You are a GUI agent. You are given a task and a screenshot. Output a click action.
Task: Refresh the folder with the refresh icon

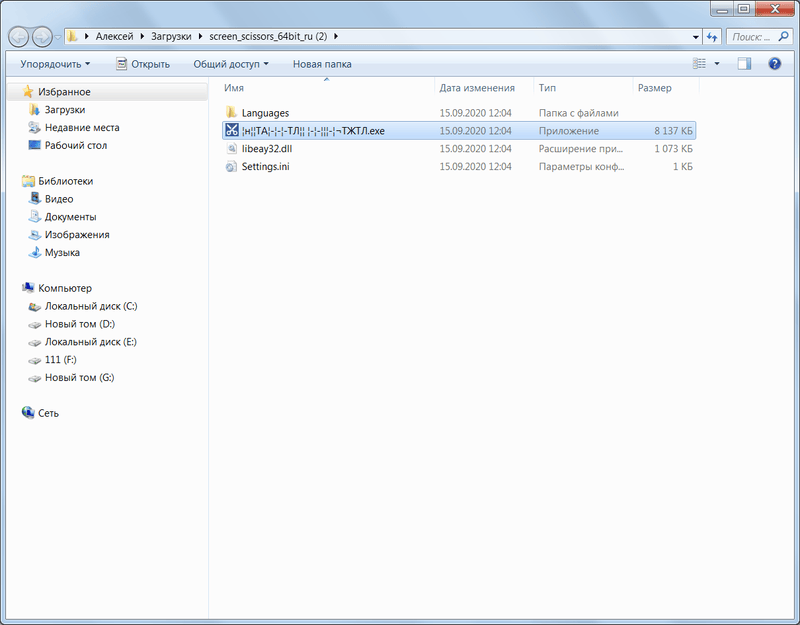(x=712, y=37)
